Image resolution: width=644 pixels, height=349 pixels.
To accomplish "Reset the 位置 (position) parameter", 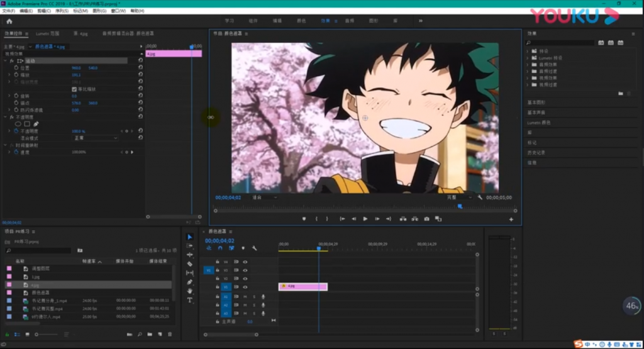I will point(140,67).
